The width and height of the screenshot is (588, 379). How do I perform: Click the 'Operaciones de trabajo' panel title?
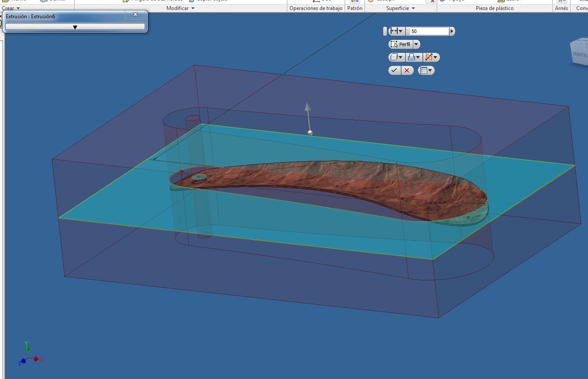(316, 8)
